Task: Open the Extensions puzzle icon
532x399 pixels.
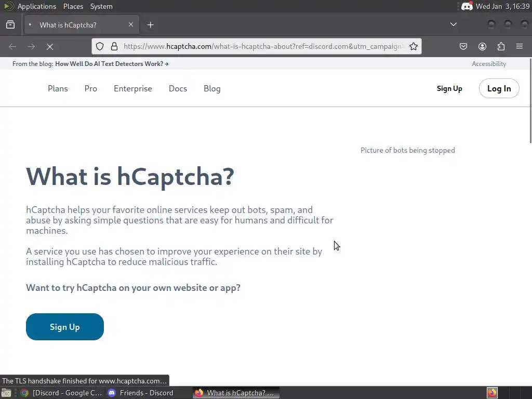Action: [501, 46]
